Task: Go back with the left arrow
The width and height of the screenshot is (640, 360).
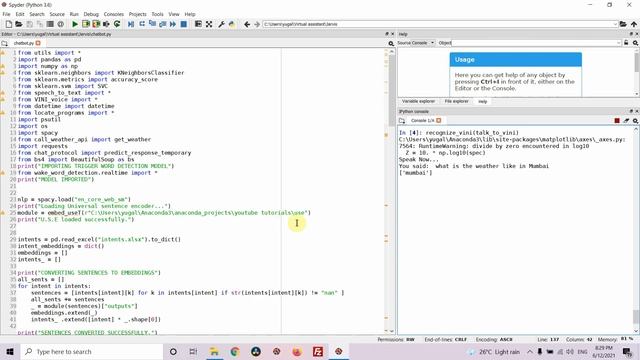Action: click(247, 24)
